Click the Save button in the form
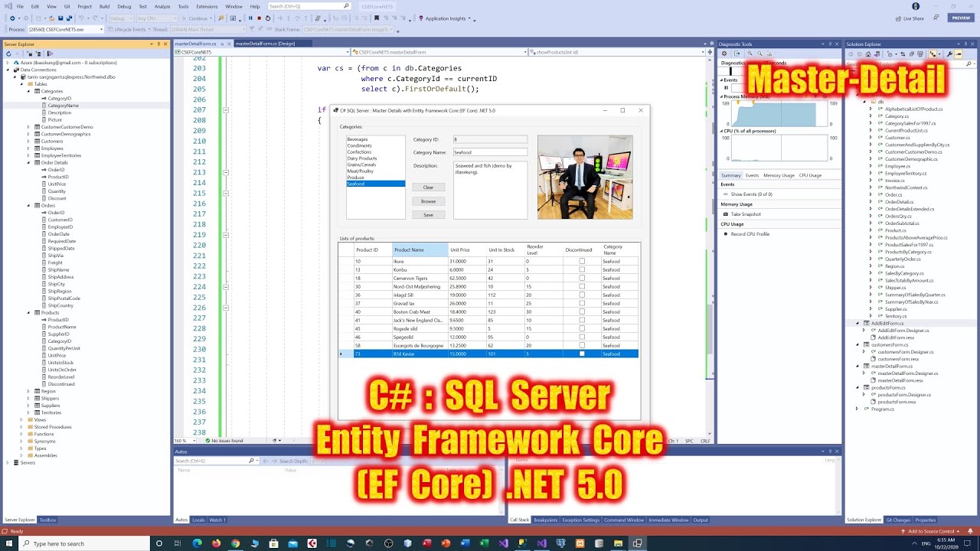Screen dimensions: 980x551 tap(428, 215)
